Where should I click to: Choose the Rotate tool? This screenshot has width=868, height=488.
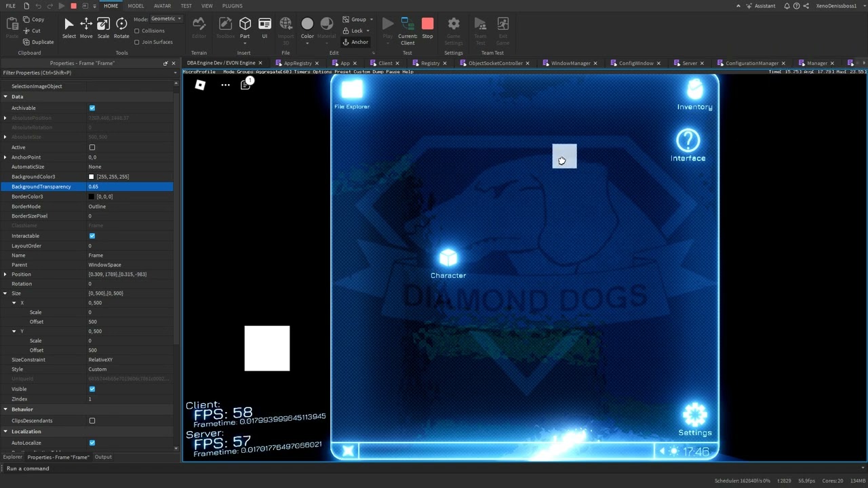pyautogui.click(x=121, y=28)
